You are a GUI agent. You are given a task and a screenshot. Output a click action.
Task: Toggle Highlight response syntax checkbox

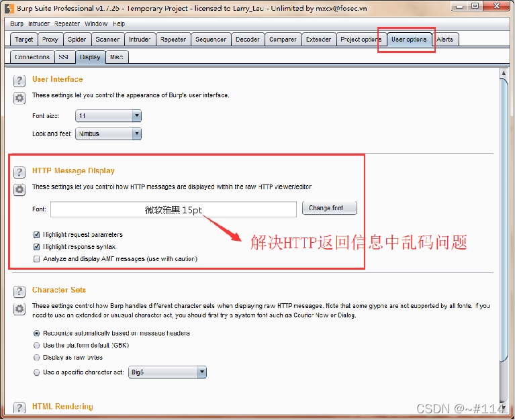pyautogui.click(x=36, y=247)
